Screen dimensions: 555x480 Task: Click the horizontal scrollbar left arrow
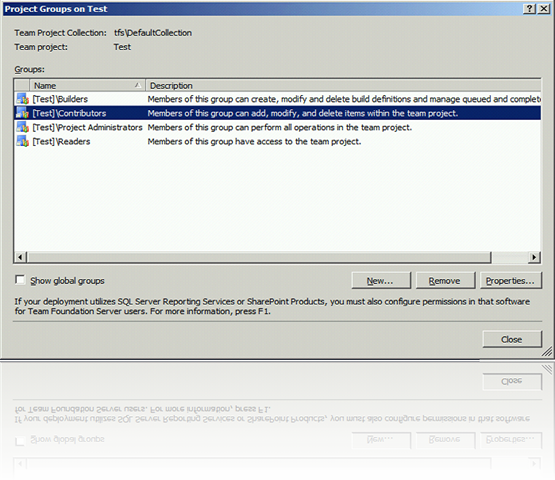(20, 257)
